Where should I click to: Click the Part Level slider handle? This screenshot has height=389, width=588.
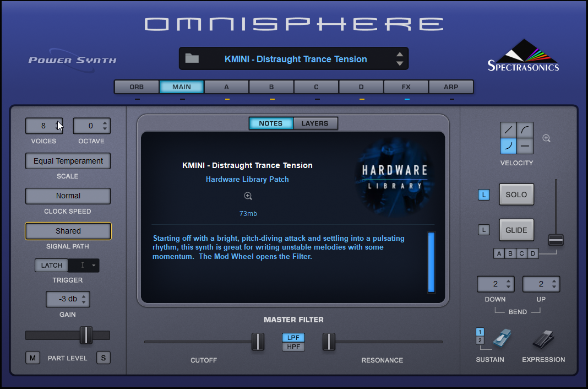point(86,335)
